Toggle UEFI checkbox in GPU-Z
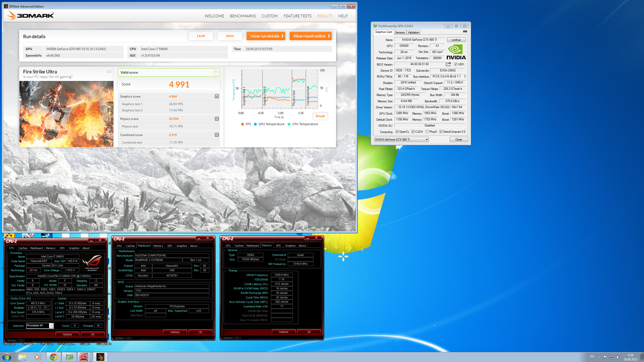 point(456,64)
